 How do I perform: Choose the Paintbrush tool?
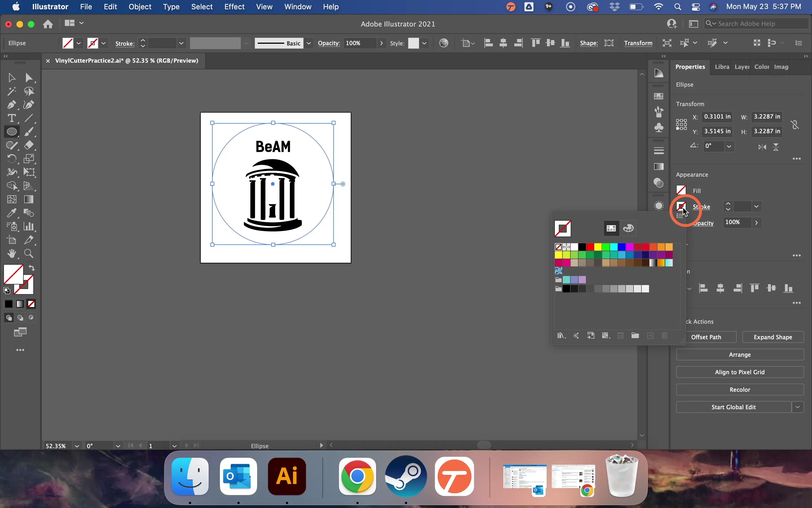click(29, 132)
